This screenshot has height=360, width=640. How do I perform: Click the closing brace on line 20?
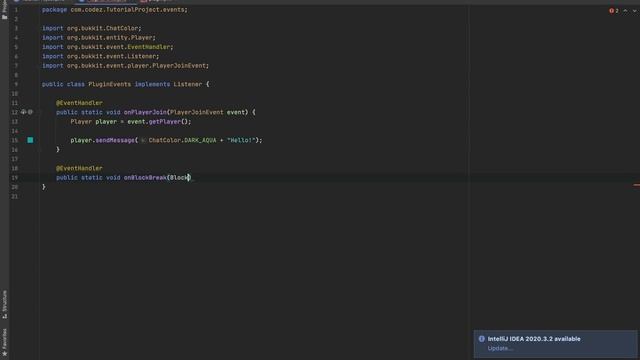(x=44, y=187)
